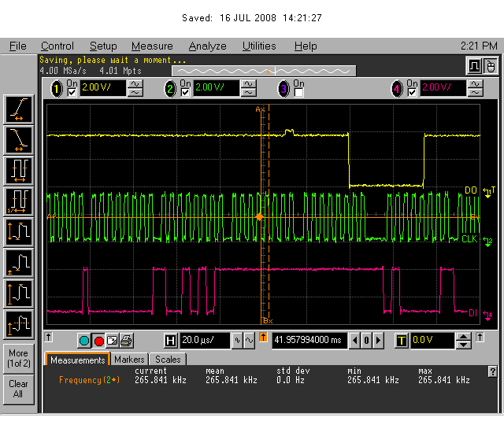Click the T trigger setup button
Viewport: 504px width, 428px height.
click(402, 341)
